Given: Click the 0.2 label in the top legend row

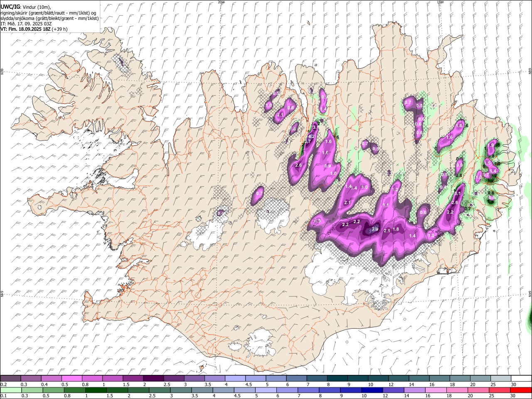Looking at the screenshot, I should (3, 384).
